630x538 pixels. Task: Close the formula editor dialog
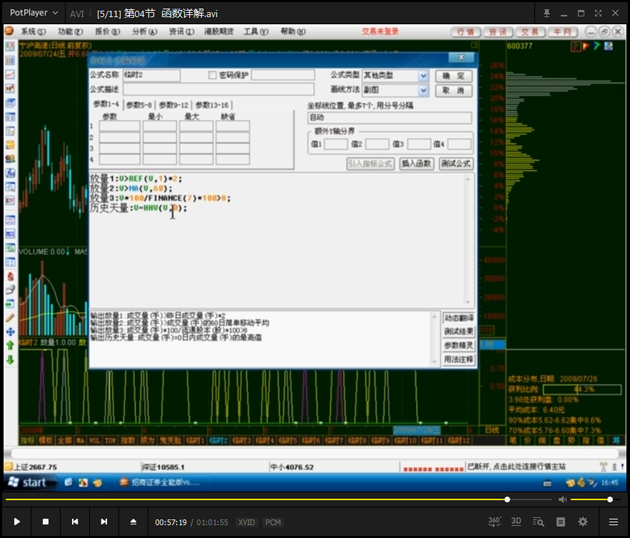tap(461, 57)
